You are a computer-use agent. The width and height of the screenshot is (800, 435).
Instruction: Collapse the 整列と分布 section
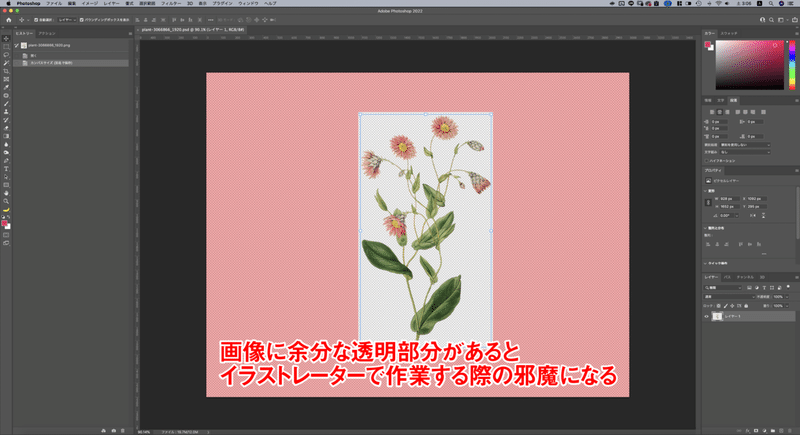point(706,228)
